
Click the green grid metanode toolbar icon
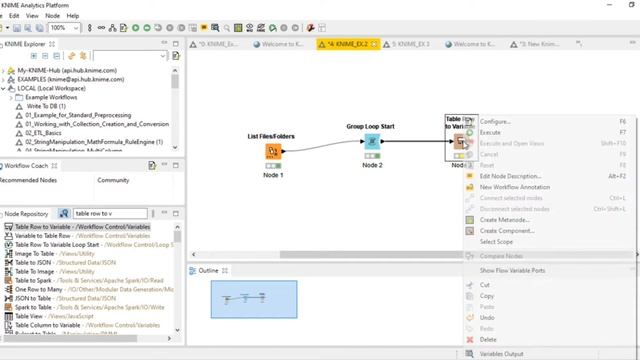[x=238, y=28]
